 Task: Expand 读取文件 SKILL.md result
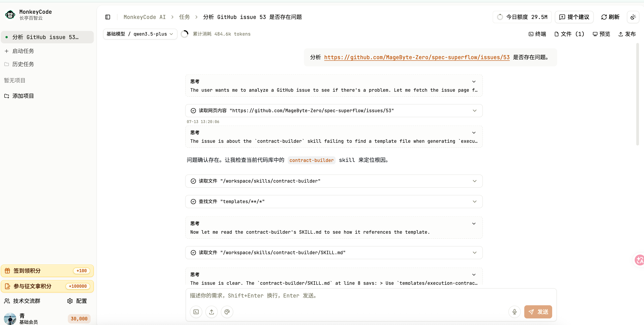pos(334,253)
